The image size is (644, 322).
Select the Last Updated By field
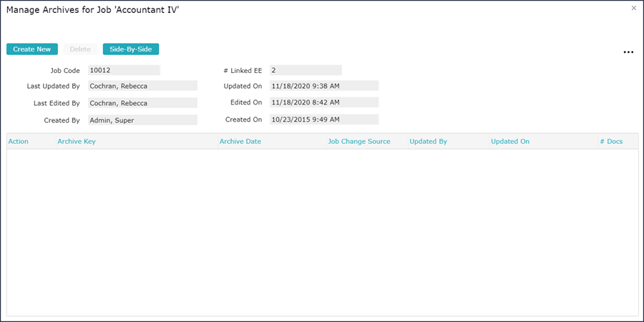[142, 86]
